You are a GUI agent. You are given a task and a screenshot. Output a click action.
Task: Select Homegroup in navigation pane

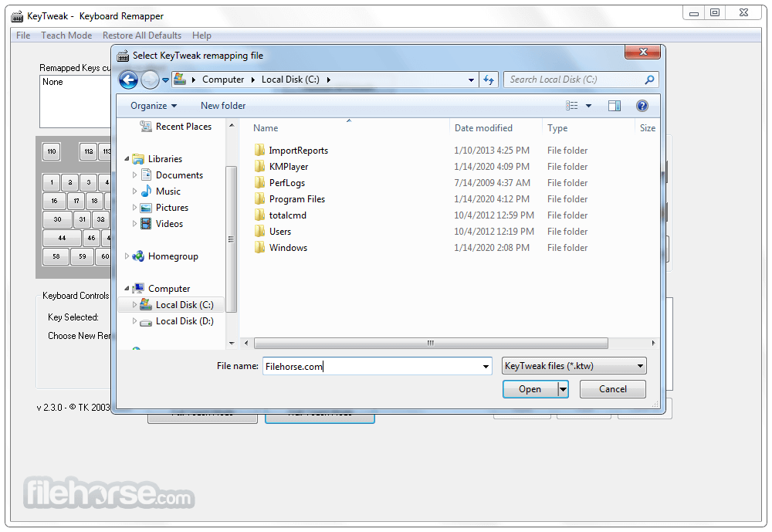pos(173,256)
